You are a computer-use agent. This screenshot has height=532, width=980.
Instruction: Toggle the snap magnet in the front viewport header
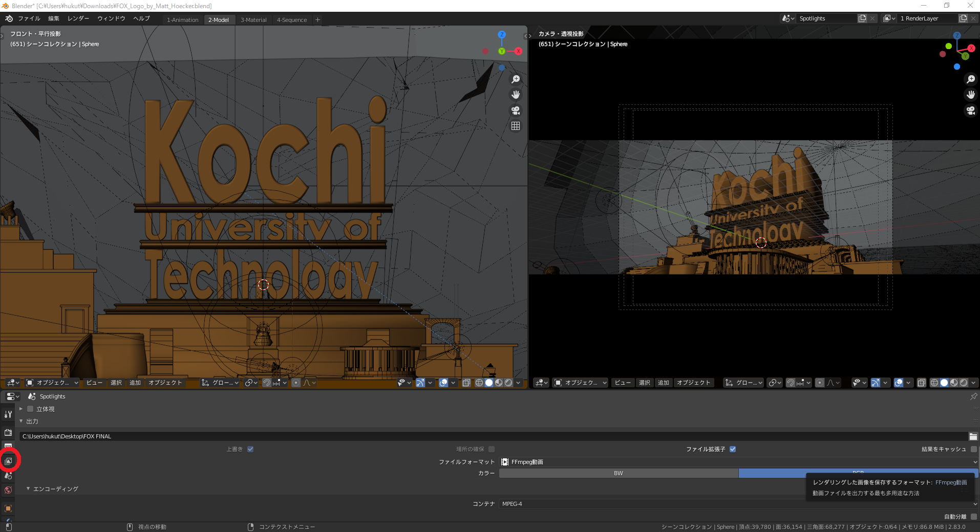coord(267,383)
